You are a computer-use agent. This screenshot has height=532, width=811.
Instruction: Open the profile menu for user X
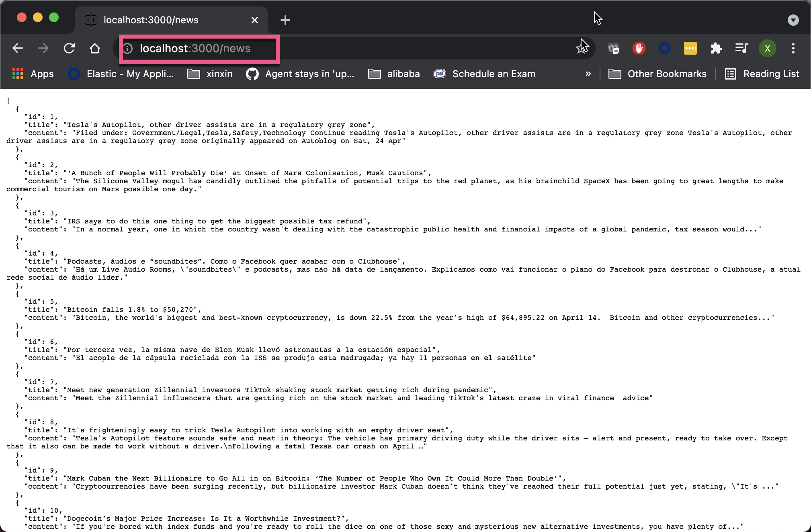click(x=768, y=48)
